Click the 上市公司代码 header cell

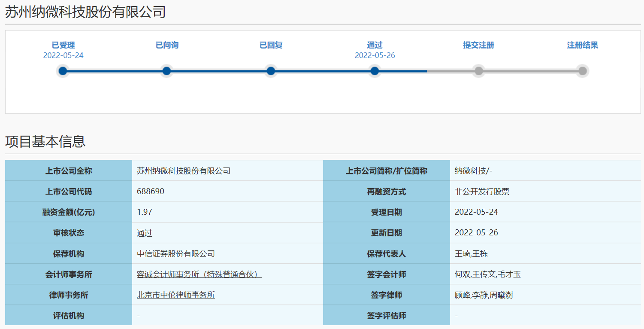pyautogui.click(x=69, y=191)
